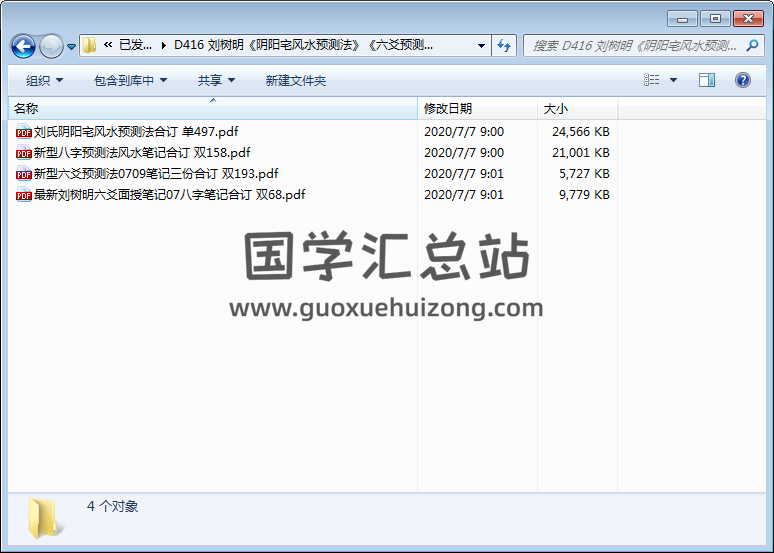Go back with the Back arrow button
This screenshot has height=553, width=774.
point(23,46)
